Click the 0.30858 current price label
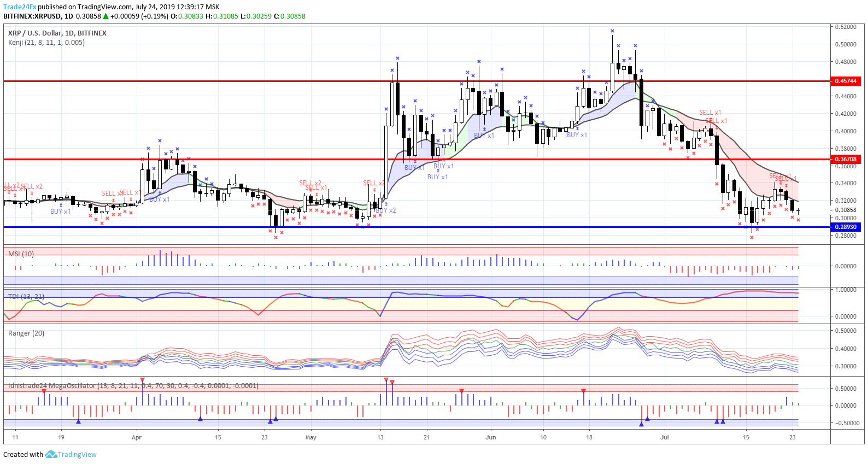 pos(846,210)
